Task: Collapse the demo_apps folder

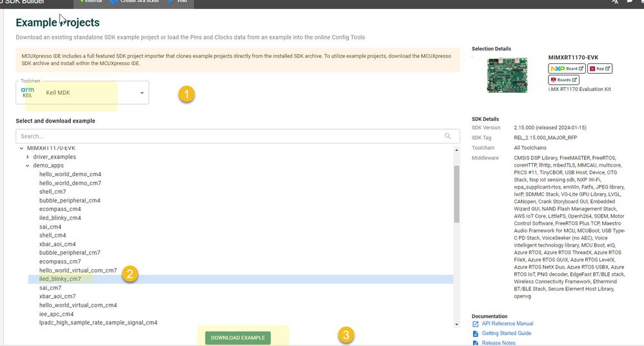Action: [28, 166]
